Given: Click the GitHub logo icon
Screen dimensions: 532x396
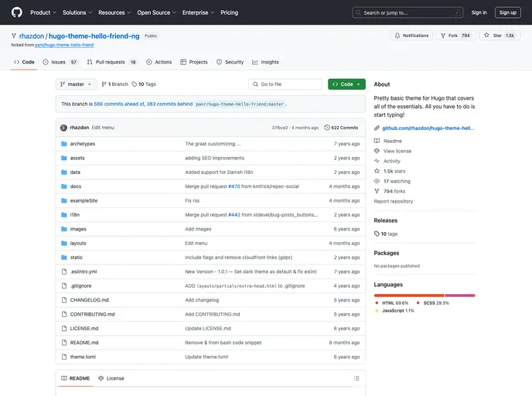Looking at the screenshot, I should point(17,12).
